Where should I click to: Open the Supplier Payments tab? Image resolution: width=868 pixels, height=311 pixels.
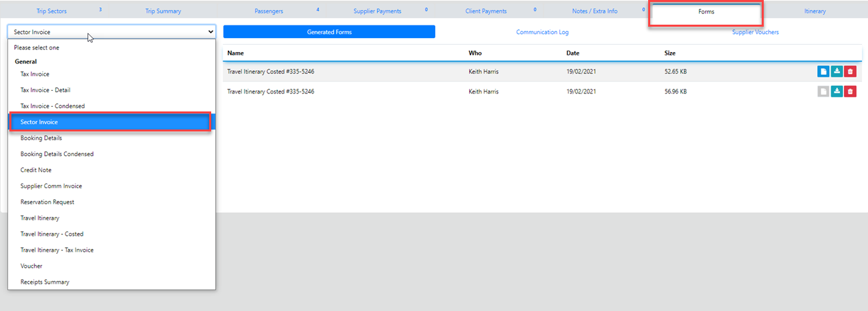click(377, 11)
